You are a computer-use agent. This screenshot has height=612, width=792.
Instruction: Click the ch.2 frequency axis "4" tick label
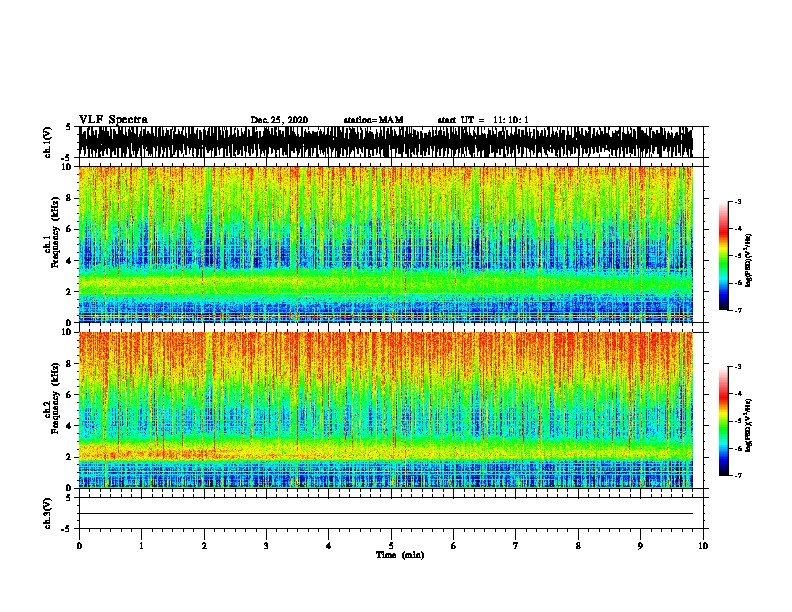pyautogui.click(x=70, y=426)
